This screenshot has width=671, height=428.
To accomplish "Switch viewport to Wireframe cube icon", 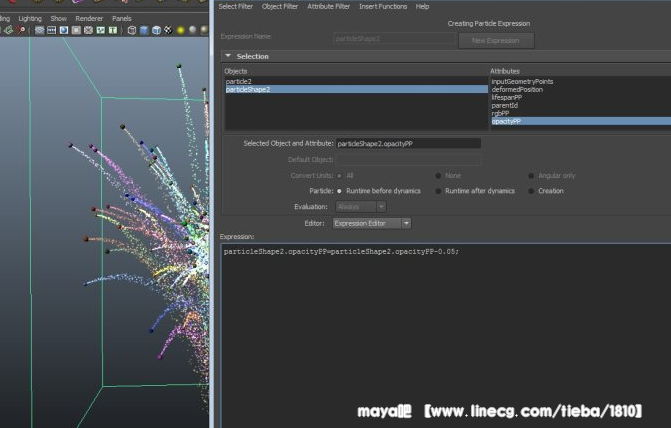I will coord(132,30).
